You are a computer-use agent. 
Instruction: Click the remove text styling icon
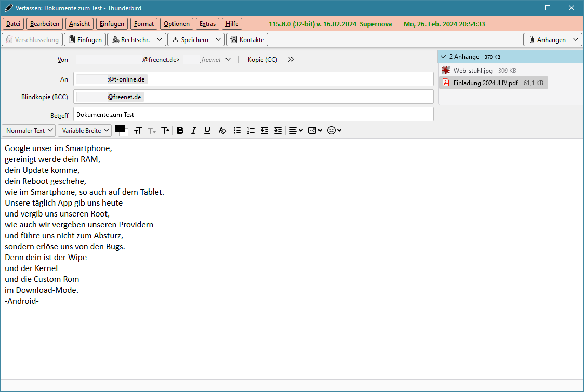(222, 130)
